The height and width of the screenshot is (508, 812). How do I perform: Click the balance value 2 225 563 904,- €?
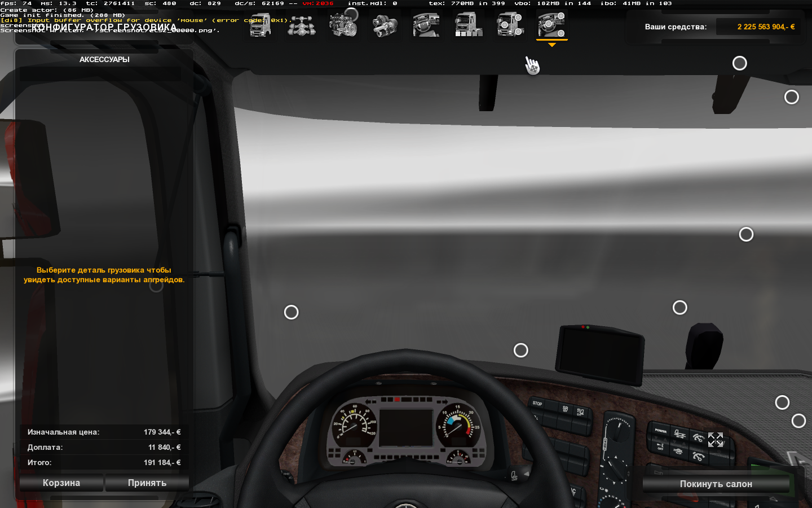pos(766,27)
